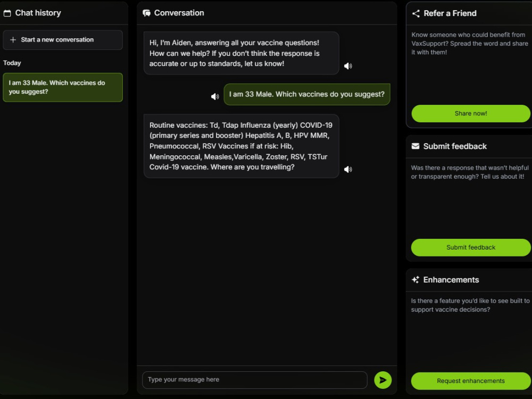The width and height of the screenshot is (532, 399).
Task: Click the Chat history calendar icon
Action: (x=7, y=13)
